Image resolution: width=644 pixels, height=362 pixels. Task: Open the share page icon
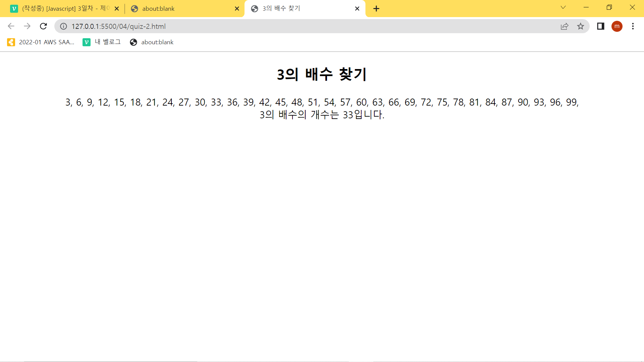[565, 26]
